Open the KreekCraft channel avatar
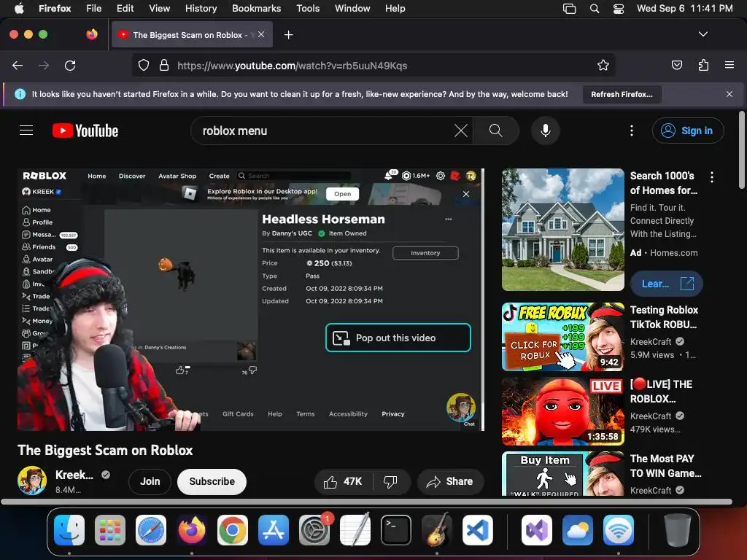Screen dimensions: 747x560 click(x=32, y=481)
